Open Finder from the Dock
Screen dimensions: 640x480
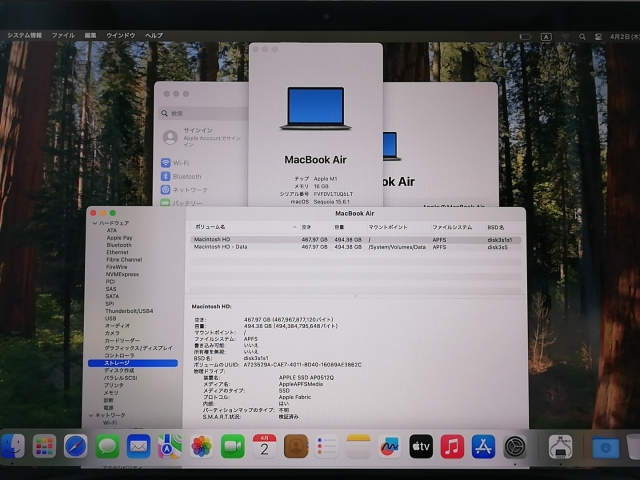point(13,447)
